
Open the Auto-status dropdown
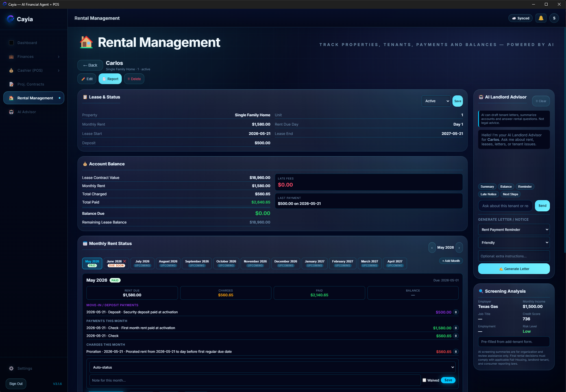click(272, 367)
